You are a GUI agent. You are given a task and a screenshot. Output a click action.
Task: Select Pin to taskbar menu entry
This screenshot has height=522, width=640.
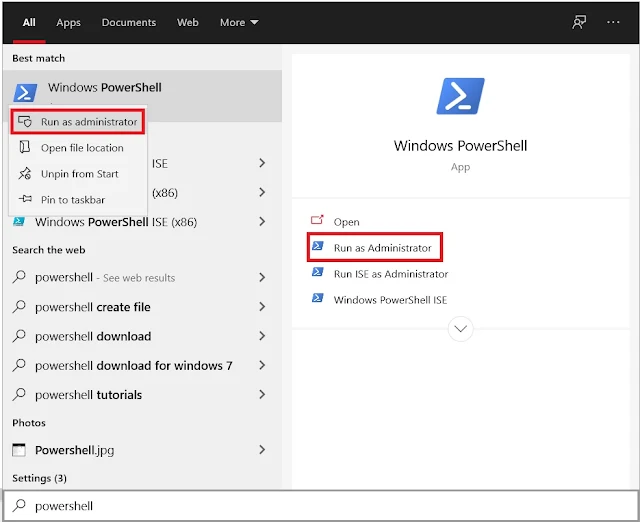[78, 200]
